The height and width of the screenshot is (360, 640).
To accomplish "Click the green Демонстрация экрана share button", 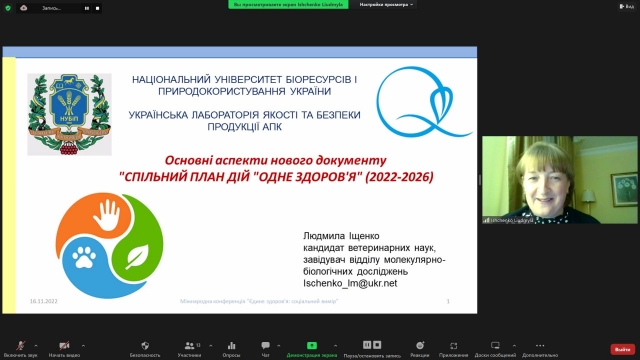I will click(x=312, y=349).
